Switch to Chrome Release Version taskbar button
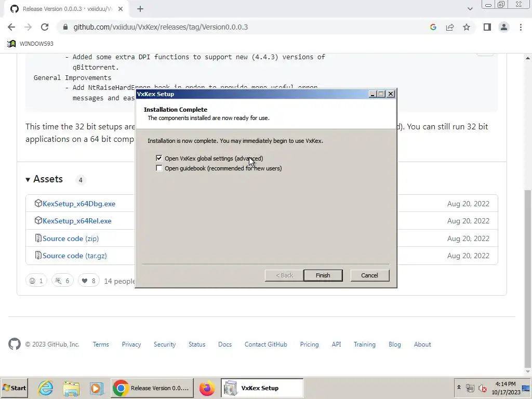The height and width of the screenshot is (399, 532). [152, 388]
